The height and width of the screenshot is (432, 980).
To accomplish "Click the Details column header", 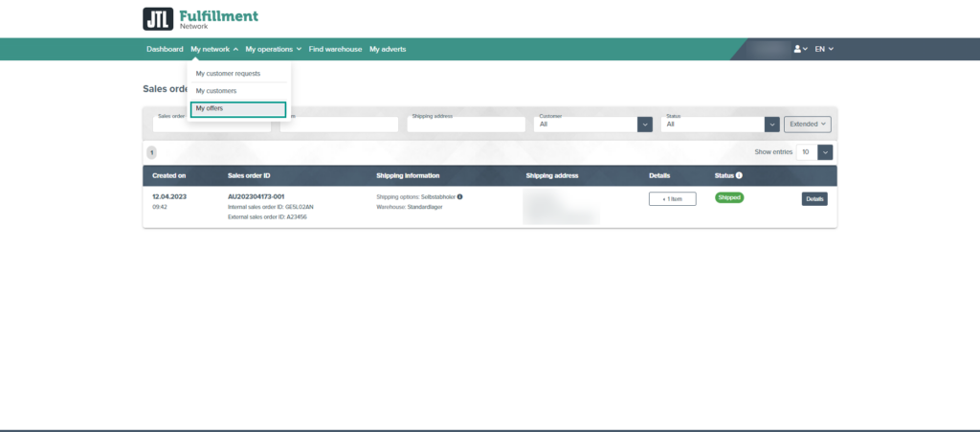I will pyautogui.click(x=659, y=175).
